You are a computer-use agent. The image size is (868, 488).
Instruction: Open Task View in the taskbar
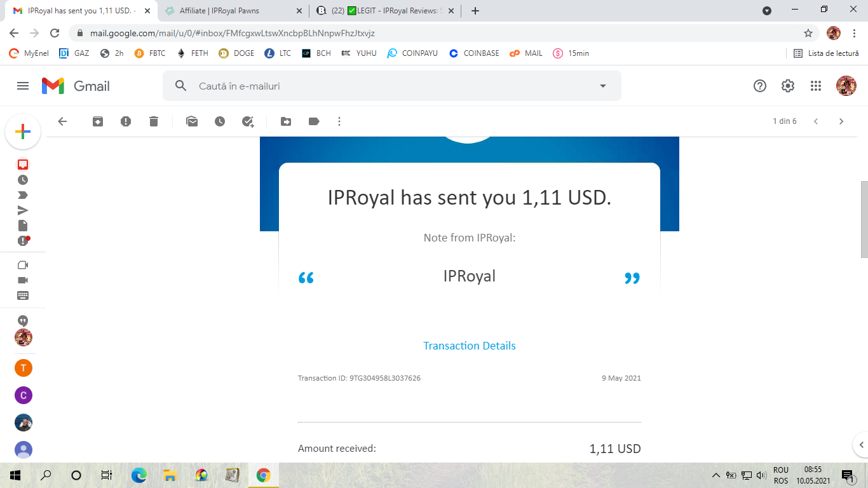[107, 475]
